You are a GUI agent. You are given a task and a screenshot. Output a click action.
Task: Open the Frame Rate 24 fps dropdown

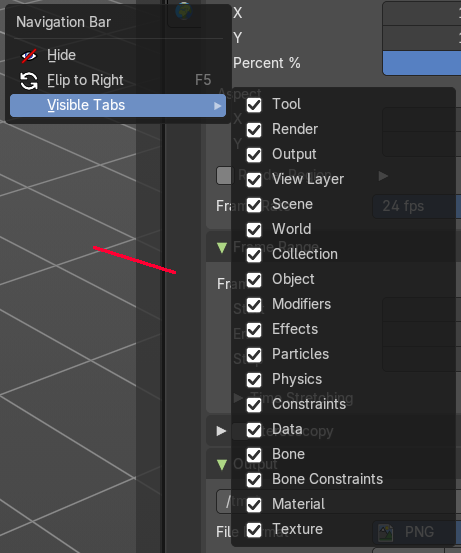417,206
